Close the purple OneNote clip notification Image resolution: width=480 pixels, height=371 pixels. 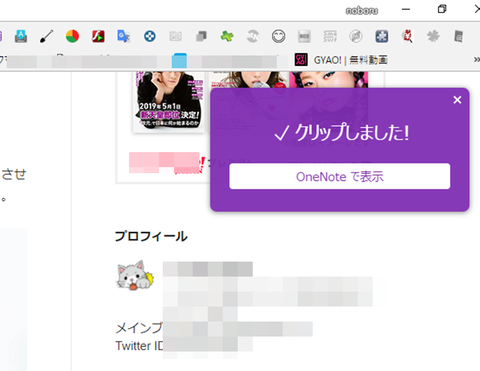(457, 100)
